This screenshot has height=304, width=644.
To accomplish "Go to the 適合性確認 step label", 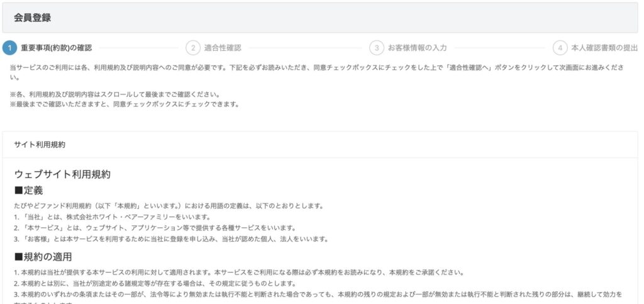I will (223, 48).
